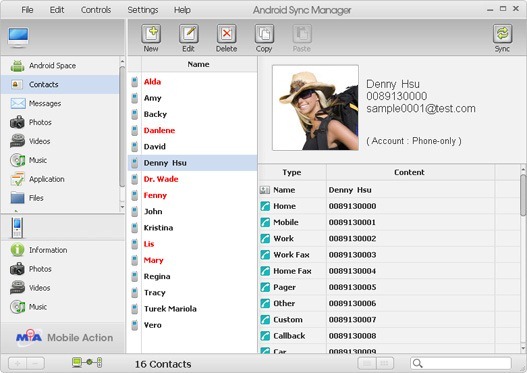Open phone Information section
The width and height of the screenshot is (527, 373).
63,250
